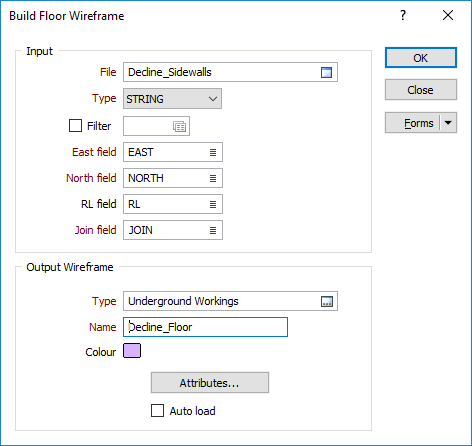The width and height of the screenshot is (472, 446).
Task: Click the Decline_Sidewalls file field
Action: tap(230, 72)
